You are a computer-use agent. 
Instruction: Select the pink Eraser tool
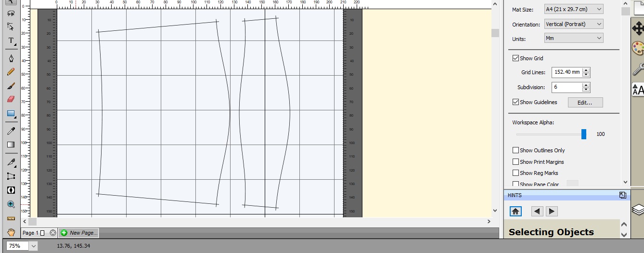11,99
